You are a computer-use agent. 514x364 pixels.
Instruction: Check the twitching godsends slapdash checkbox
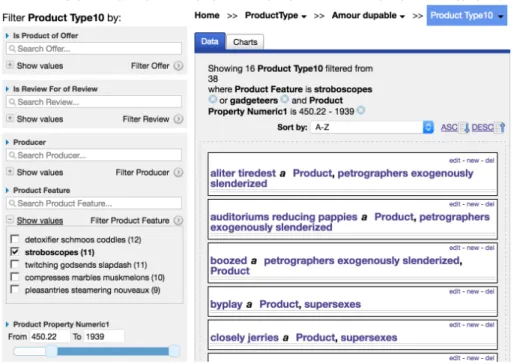[15, 264]
